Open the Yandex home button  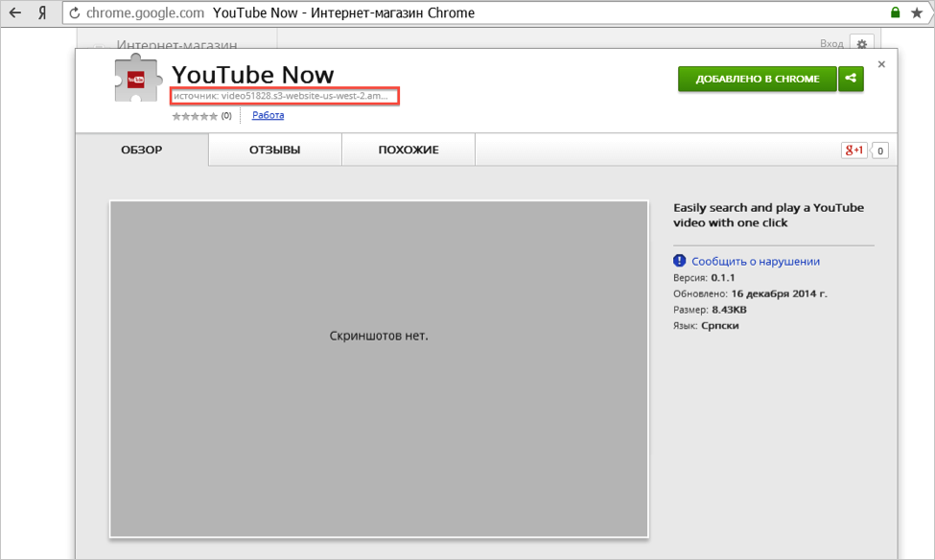pyautogui.click(x=42, y=12)
